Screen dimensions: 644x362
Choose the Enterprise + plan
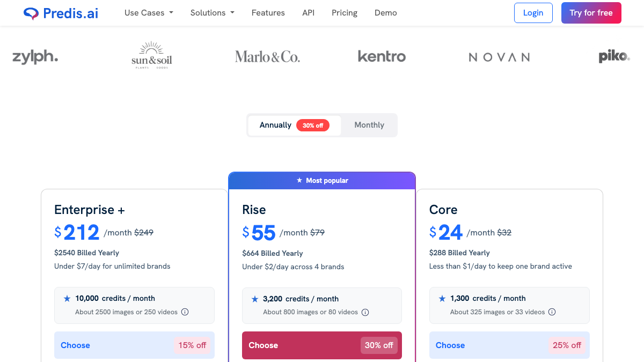point(134,345)
